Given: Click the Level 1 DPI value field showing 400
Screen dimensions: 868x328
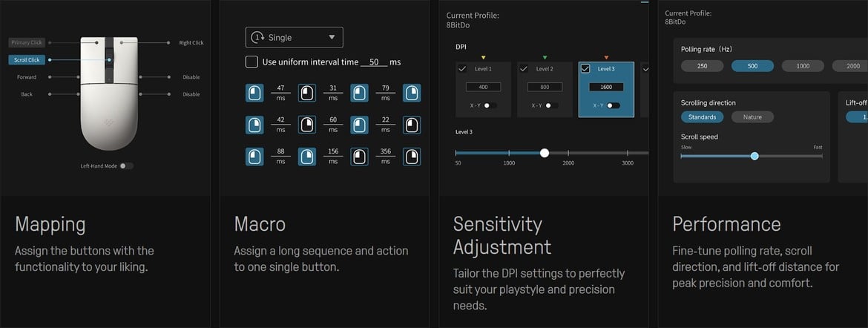Looking at the screenshot, I should click(x=483, y=87).
